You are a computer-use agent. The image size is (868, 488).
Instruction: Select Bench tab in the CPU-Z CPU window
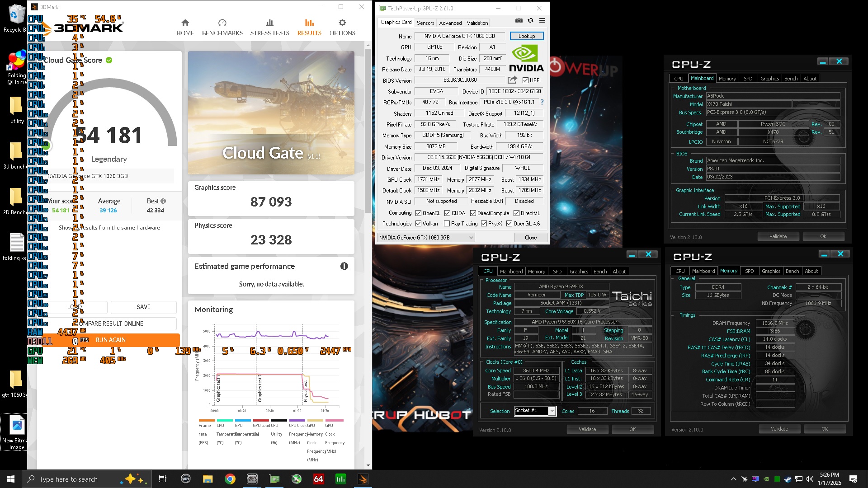pos(600,272)
